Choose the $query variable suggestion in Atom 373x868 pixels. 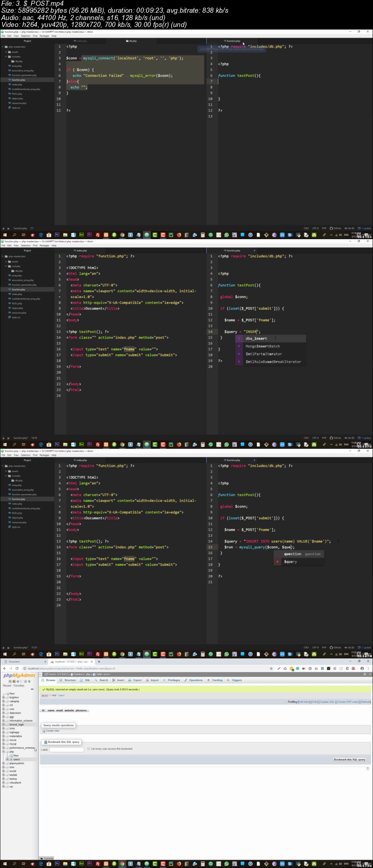pos(299,561)
